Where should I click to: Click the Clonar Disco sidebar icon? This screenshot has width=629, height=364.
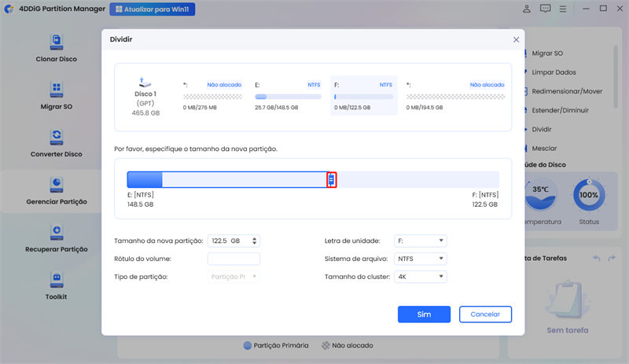(56, 41)
